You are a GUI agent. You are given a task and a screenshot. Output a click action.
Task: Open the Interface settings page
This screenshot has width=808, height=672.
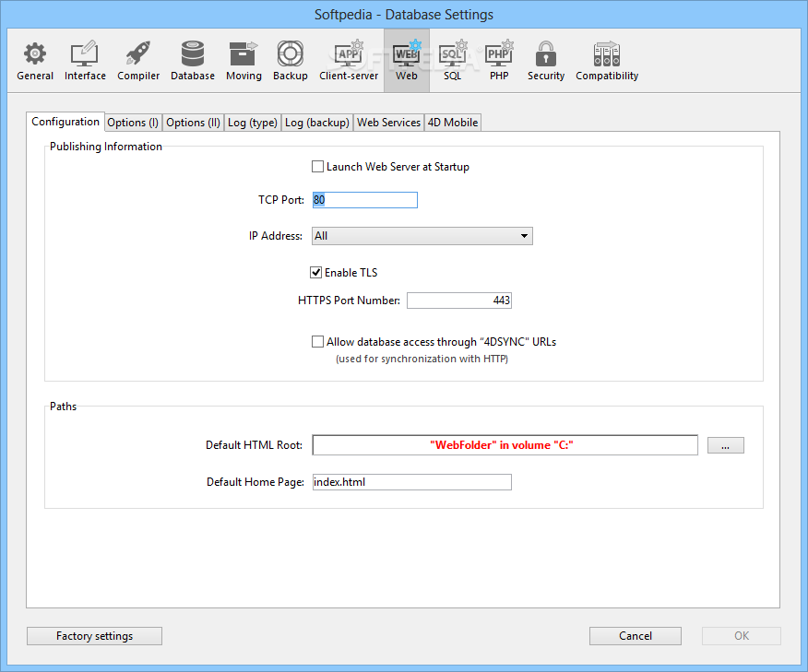point(85,61)
